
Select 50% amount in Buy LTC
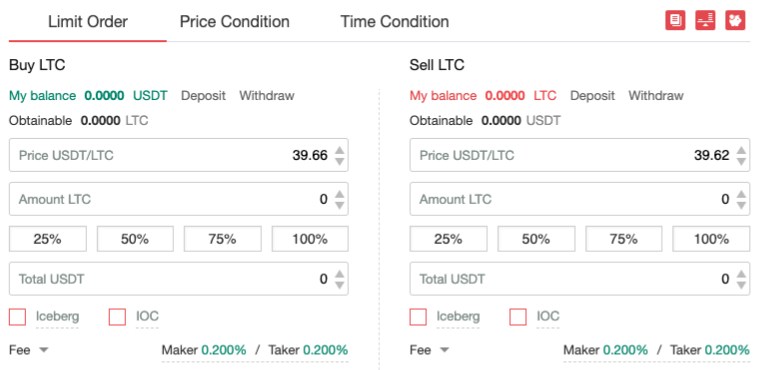point(135,239)
